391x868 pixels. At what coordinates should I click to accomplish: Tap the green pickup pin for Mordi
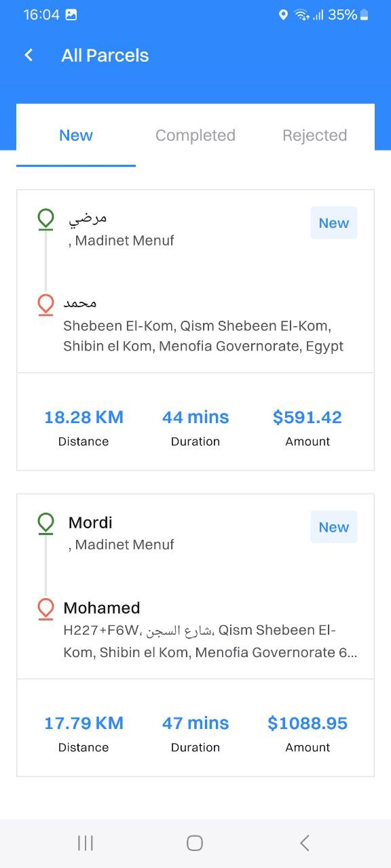[45, 524]
